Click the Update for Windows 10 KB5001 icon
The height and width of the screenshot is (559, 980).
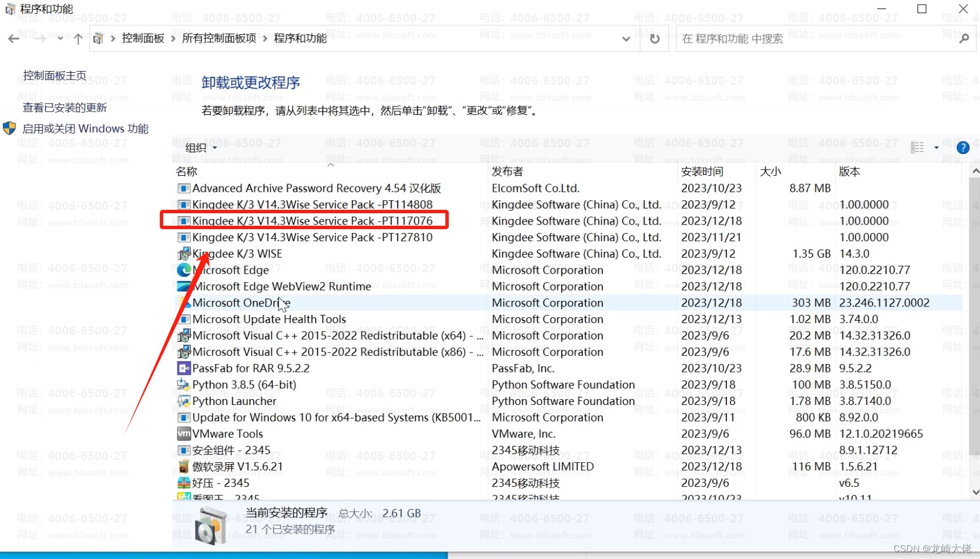tap(184, 418)
